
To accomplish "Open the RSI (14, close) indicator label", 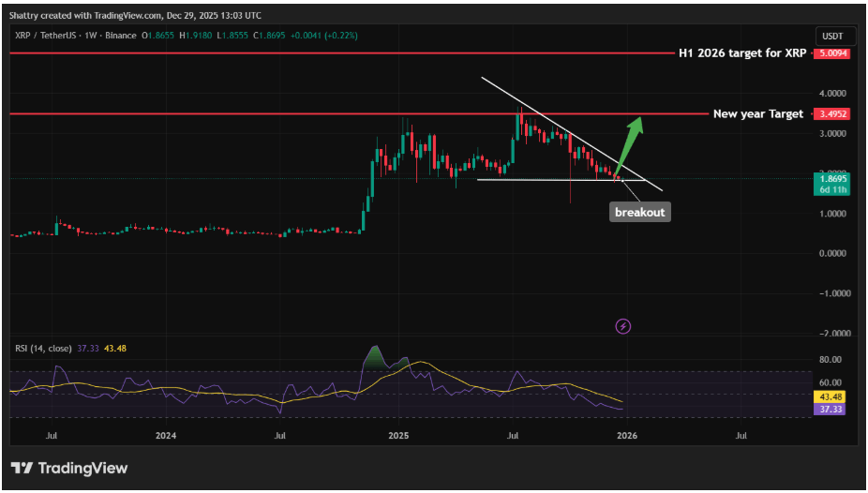I will (43, 349).
